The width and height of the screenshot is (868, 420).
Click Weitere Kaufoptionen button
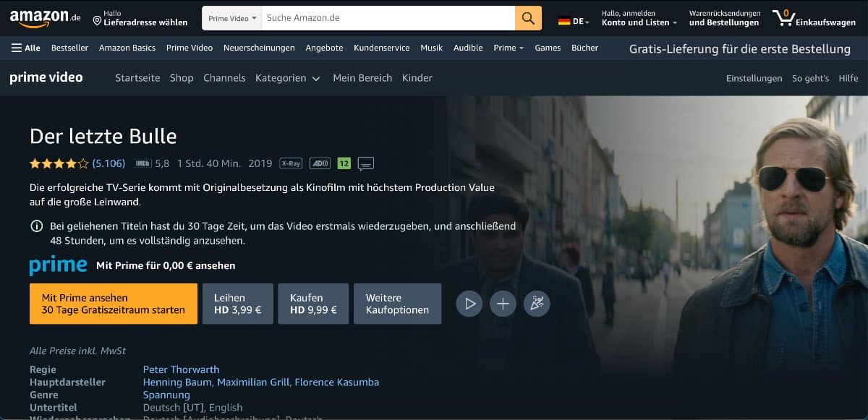398,304
